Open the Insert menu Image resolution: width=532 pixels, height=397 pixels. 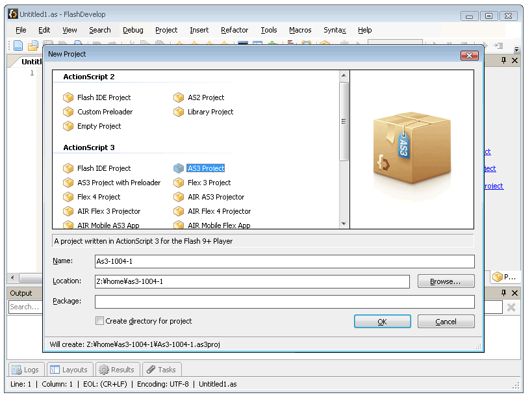199,30
